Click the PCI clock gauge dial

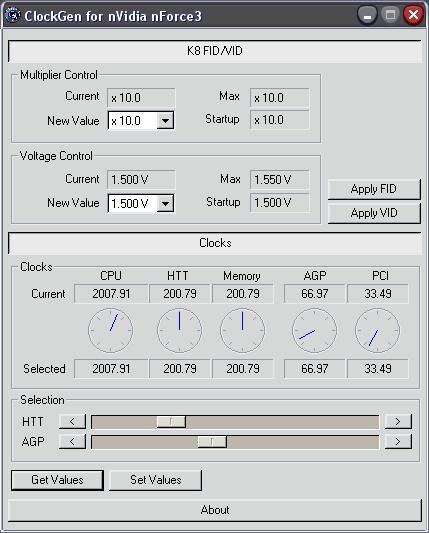point(377,330)
